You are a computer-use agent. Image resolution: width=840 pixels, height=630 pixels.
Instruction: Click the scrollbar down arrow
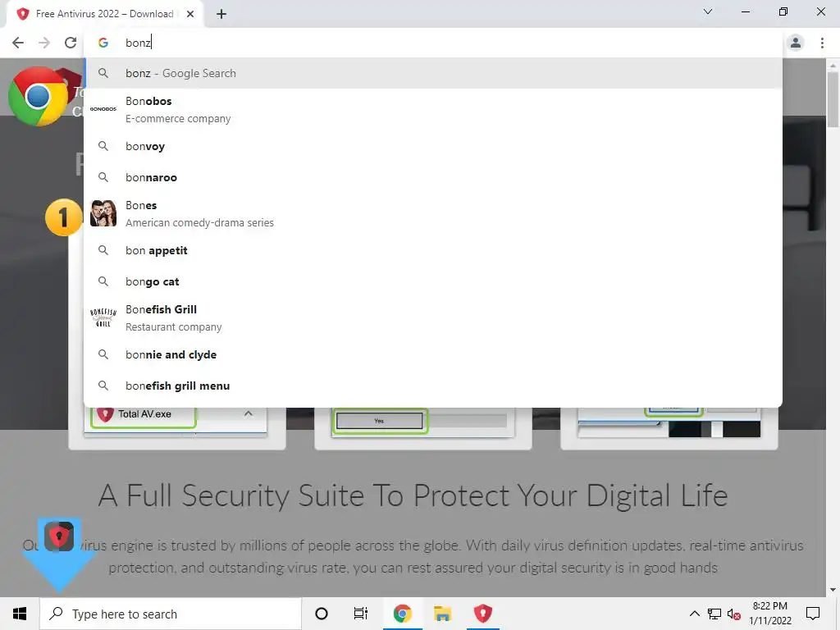(833, 590)
